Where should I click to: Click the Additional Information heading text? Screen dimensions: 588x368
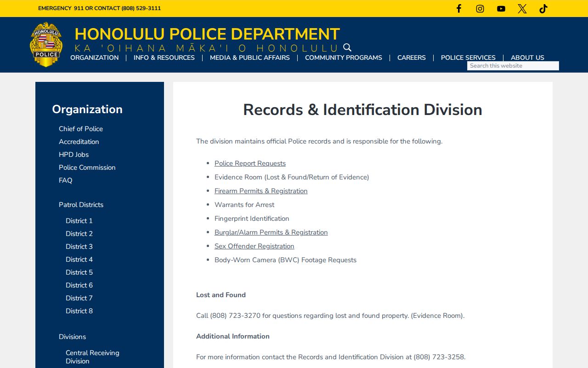coord(233,336)
